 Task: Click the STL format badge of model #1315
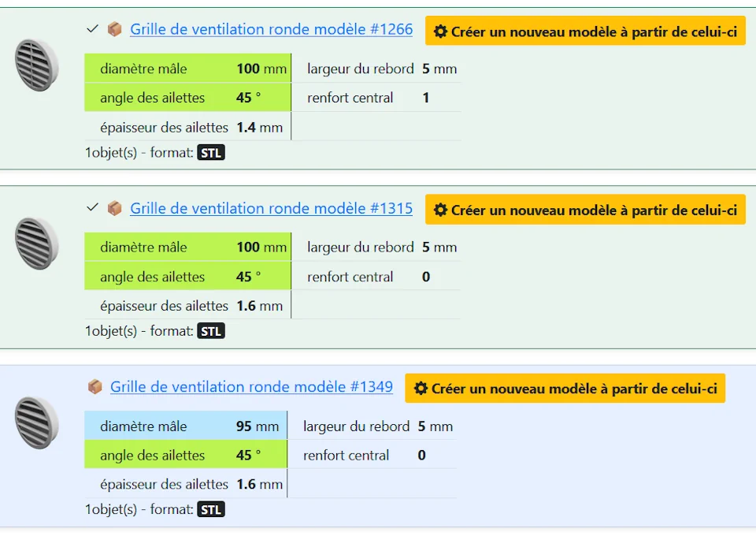pos(211,331)
